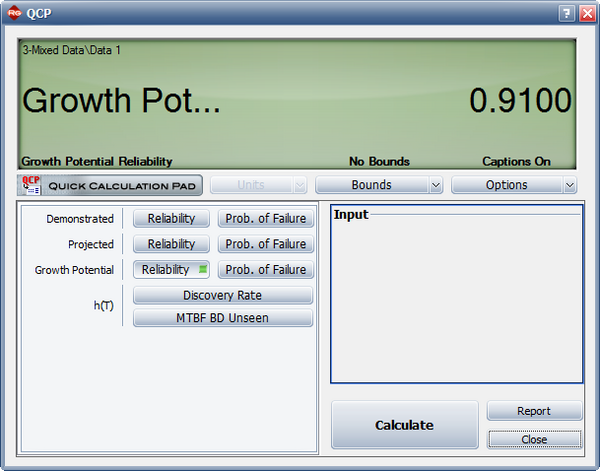
Task: Select Demonstrated Prob. of Failure
Action: 265,219
